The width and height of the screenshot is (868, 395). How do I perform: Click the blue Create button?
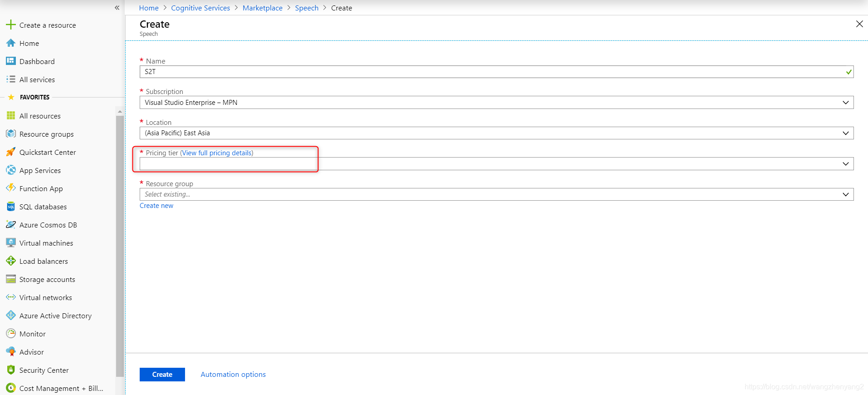(x=162, y=375)
